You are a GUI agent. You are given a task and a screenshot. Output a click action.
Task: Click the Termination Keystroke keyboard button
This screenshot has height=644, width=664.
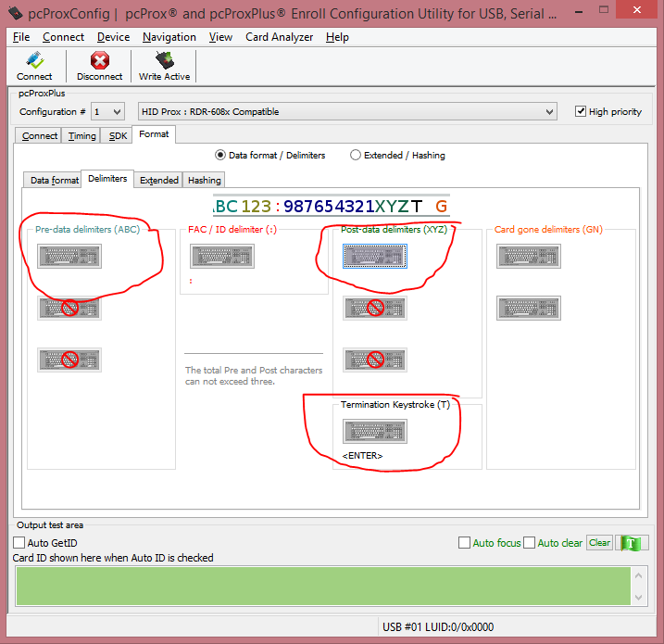point(375,431)
